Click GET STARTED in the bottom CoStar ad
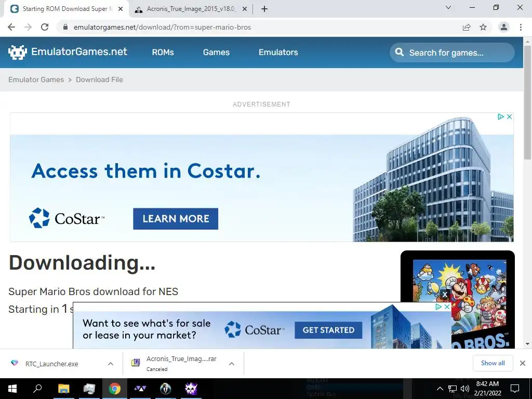Viewport: 532px width, 399px height. [328, 330]
